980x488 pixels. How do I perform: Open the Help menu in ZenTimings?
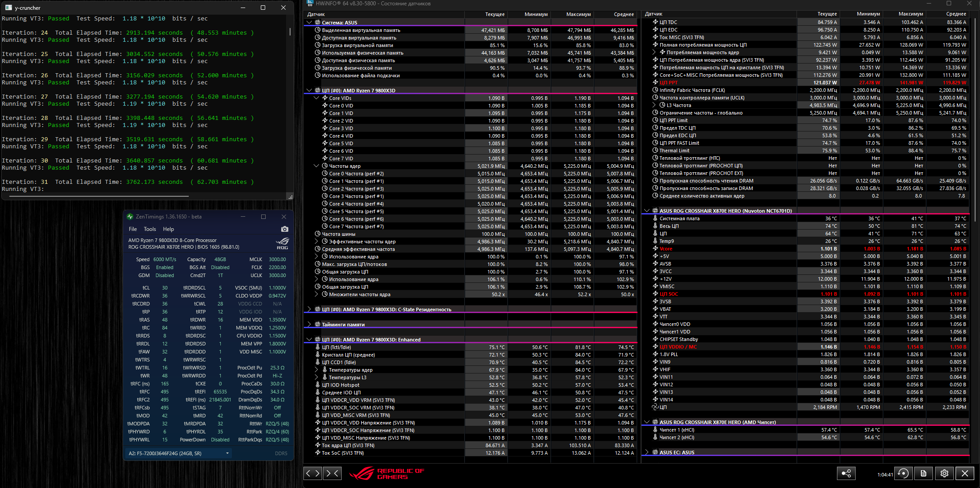(x=168, y=229)
